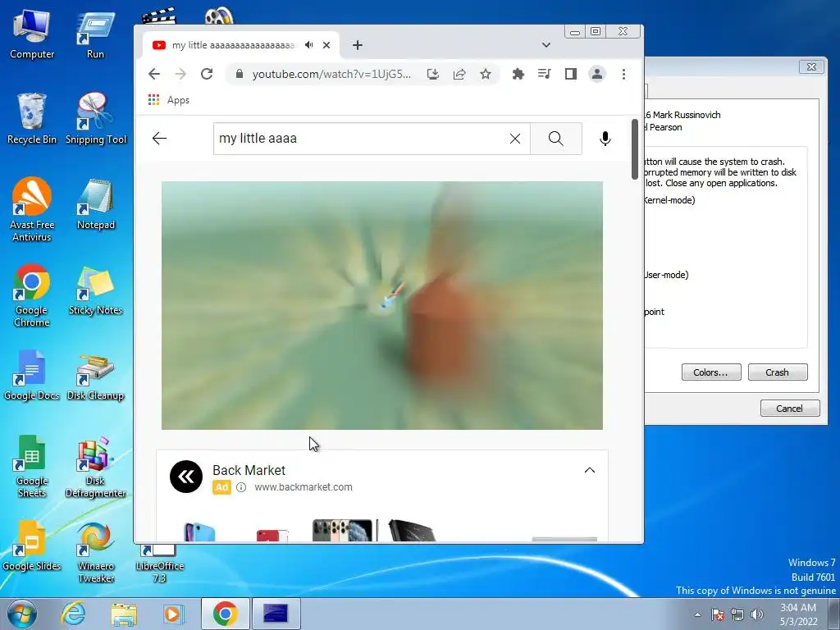
Task: Click the share page icon in address bar
Action: [x=459, y=74]
